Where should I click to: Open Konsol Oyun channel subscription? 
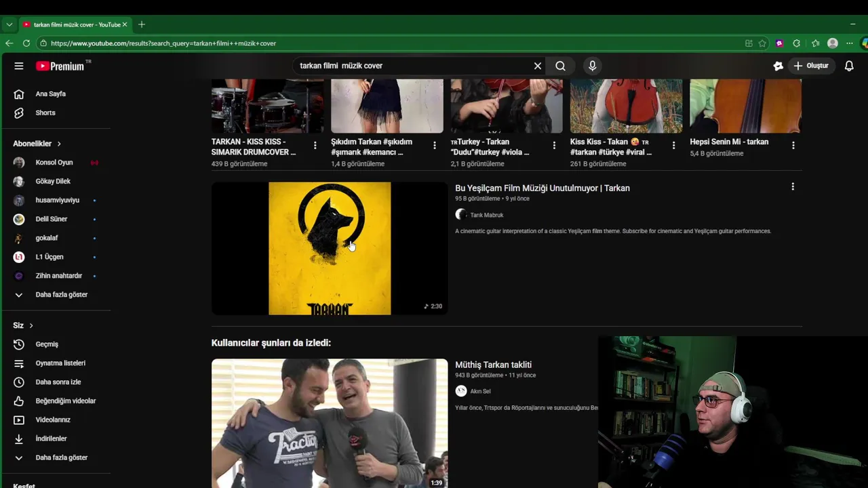pos(56,163)
